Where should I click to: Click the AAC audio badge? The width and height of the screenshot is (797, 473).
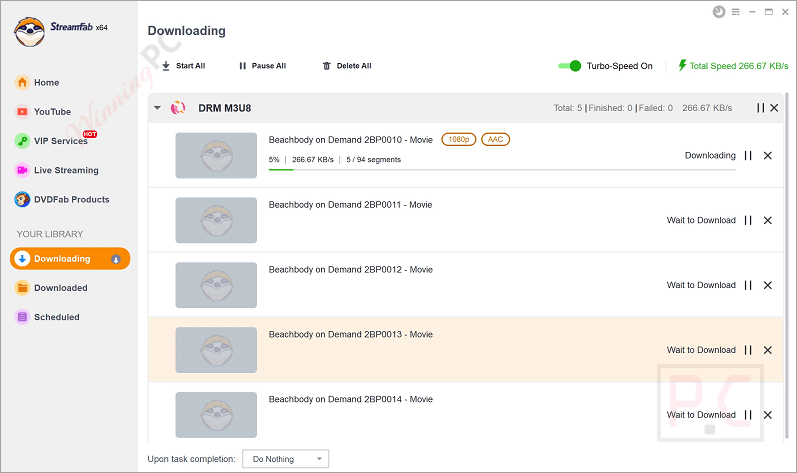click(496, 139)
